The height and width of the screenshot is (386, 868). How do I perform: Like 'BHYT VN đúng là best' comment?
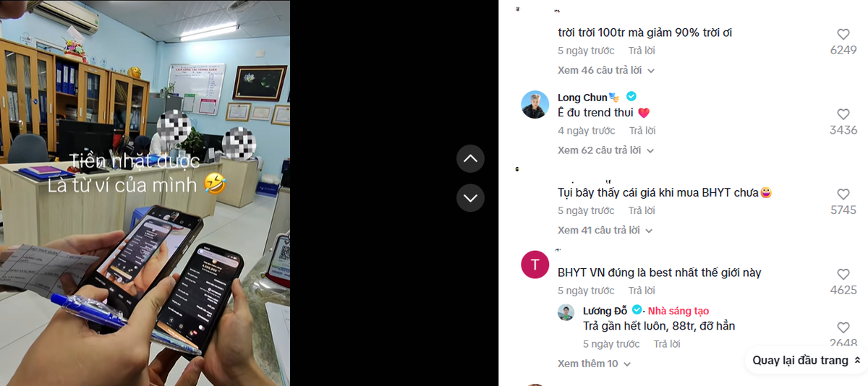(843, 275)
